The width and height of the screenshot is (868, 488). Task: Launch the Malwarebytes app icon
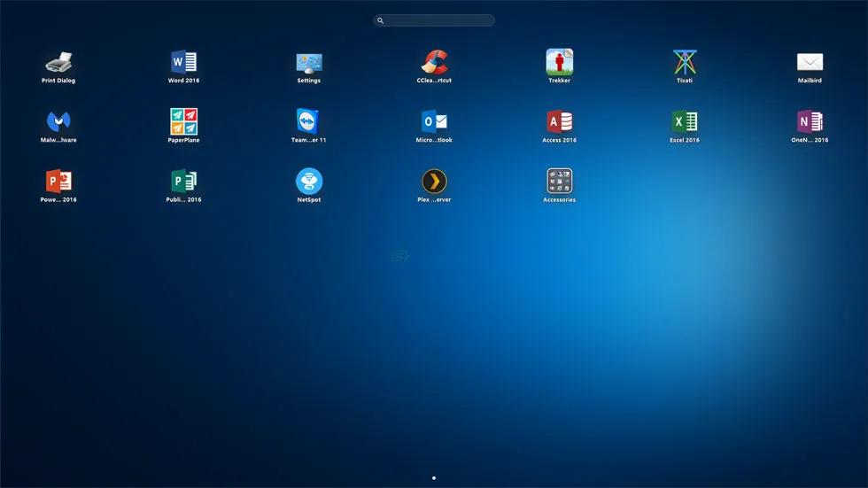[58, 121]
